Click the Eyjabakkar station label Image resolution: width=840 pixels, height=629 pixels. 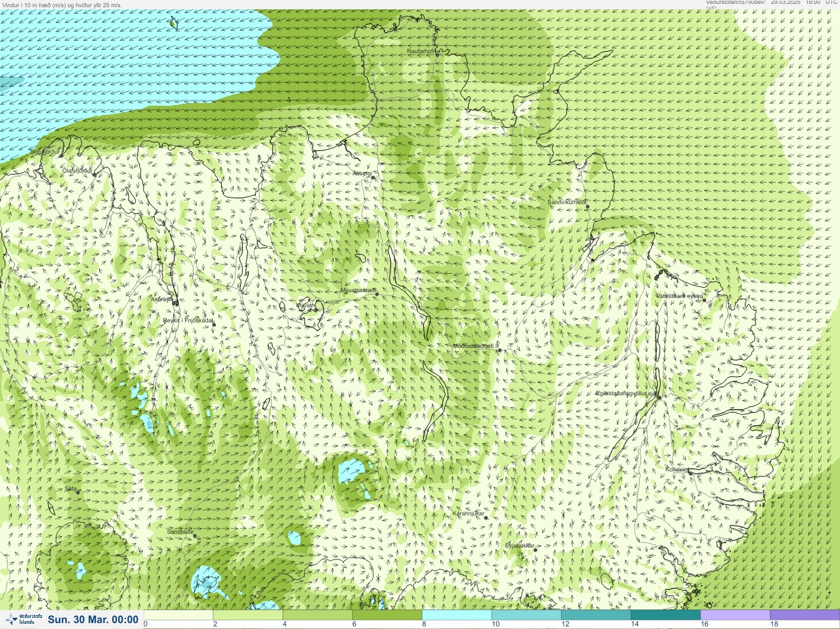520,546
